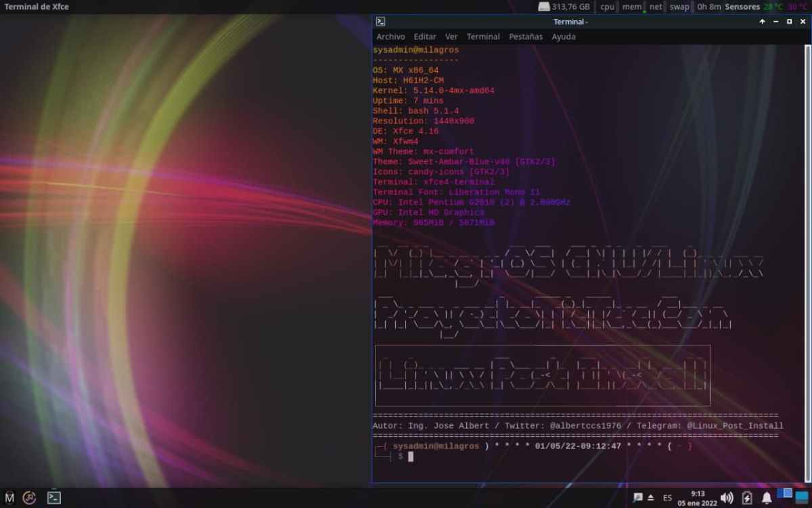Open the notifications bell icon
812x508 pixels.
[767, 498]
